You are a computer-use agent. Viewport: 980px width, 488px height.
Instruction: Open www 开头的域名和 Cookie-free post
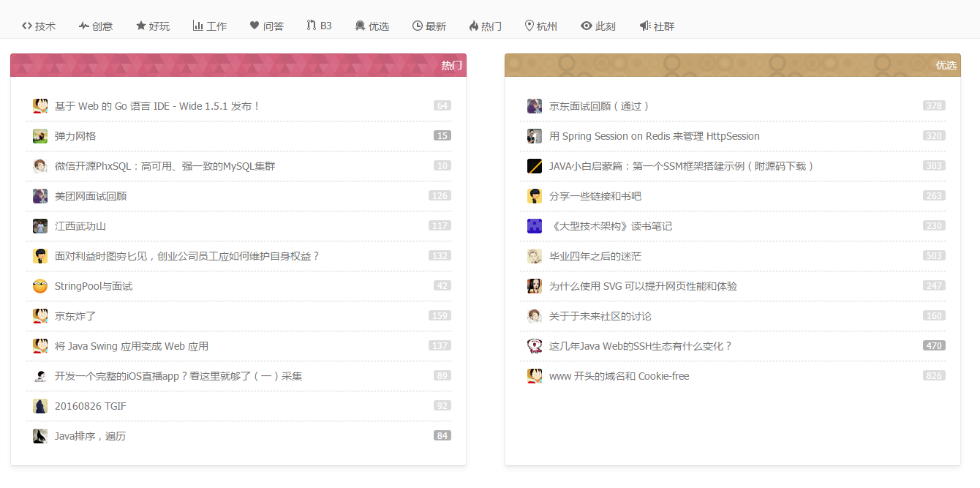619,376
